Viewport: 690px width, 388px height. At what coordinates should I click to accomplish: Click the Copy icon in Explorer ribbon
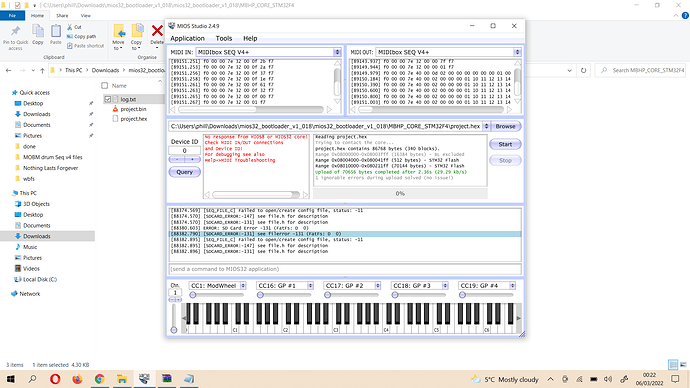pyautogui.click(x=38, y=31)
